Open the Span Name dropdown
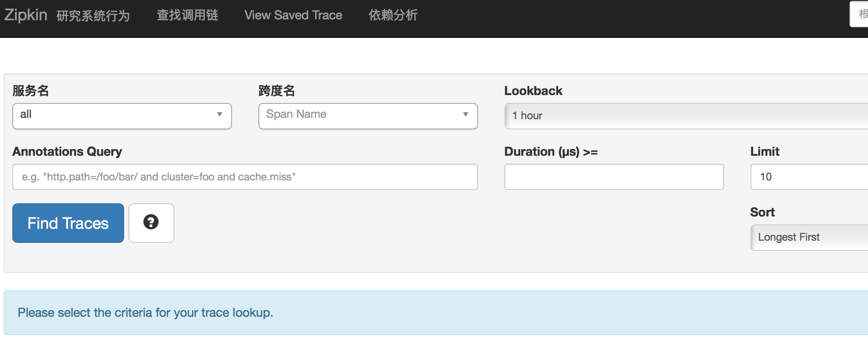The width and height of the screenshot is (868, 352). coord(368,116)
